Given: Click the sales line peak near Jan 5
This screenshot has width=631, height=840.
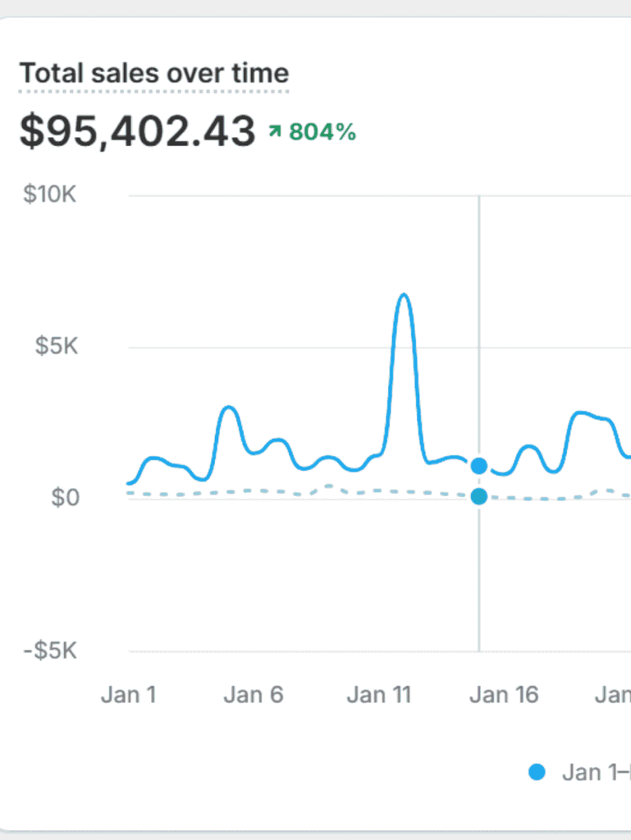Looking at the screenshot, I should click(x=229, y=408).
